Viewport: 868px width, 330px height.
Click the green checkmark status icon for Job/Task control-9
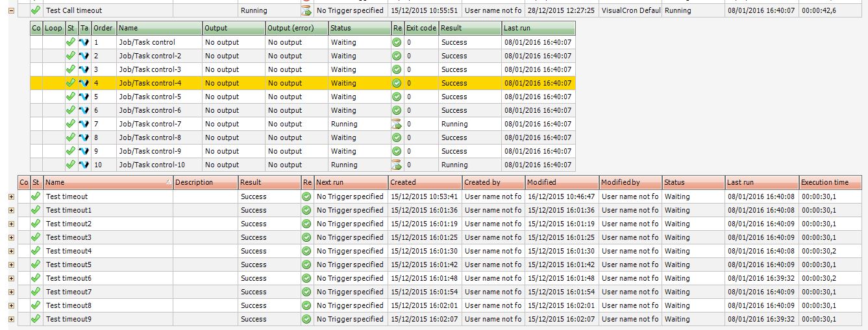click(x=71, y=151)
